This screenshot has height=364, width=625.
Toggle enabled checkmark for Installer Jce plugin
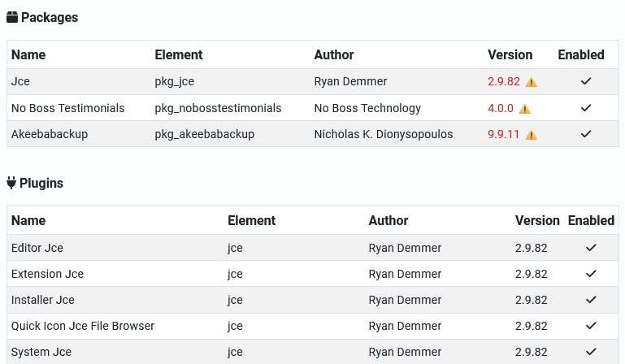click(x=591, y=300)
